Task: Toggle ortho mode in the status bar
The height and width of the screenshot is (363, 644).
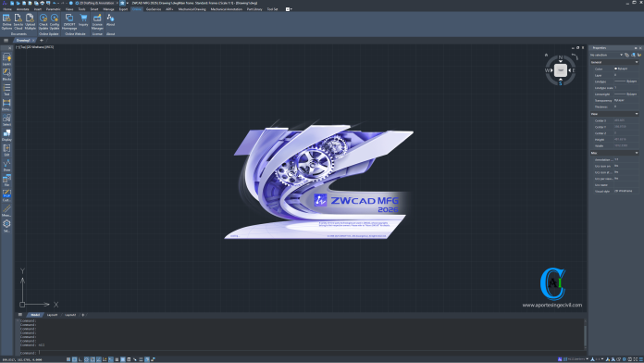Action: pos(80,359)
